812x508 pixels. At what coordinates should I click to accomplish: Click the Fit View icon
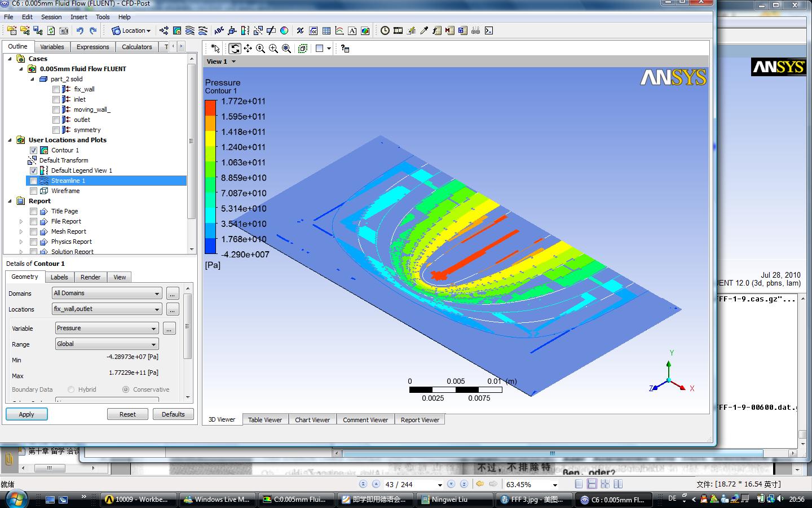286,49
